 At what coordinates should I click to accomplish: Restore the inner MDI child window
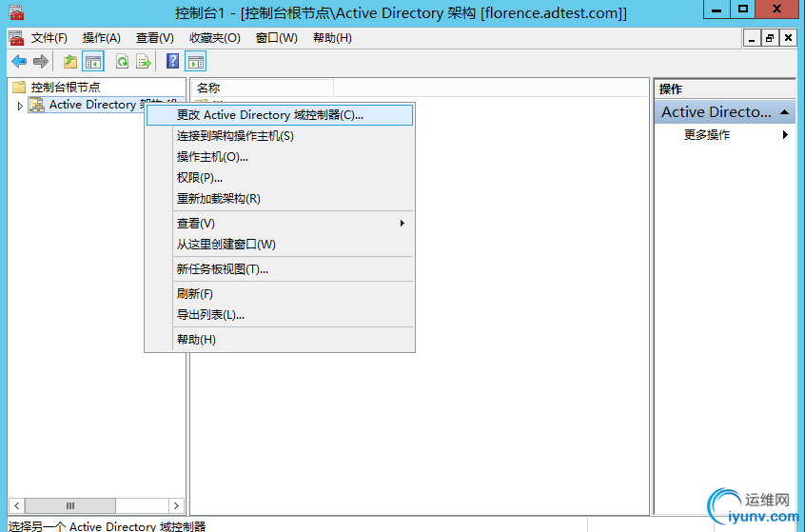770,38
